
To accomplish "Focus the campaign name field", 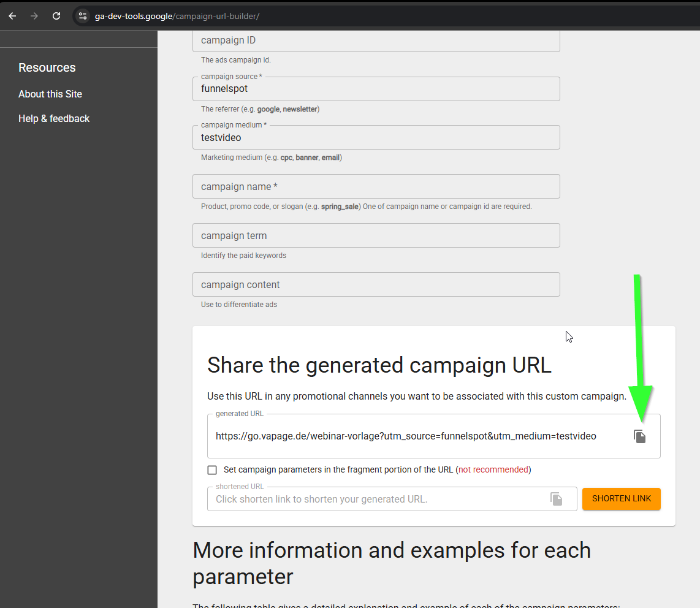I will point(376,186).
